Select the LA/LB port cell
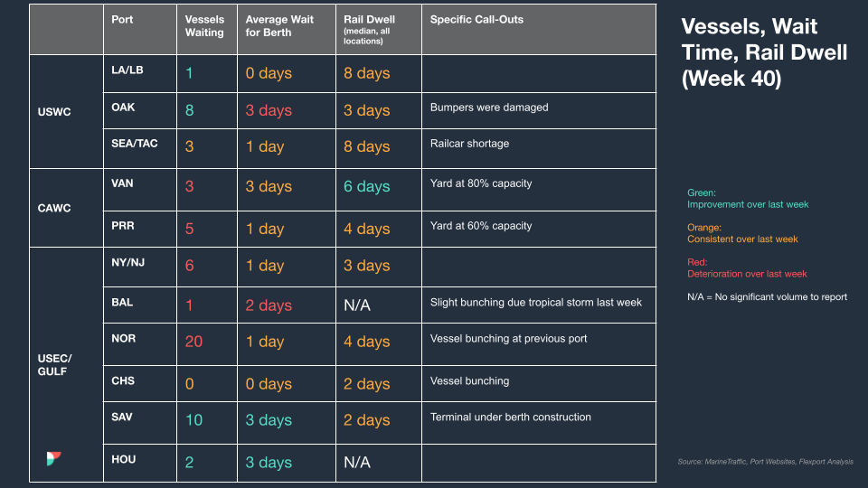 140,73
